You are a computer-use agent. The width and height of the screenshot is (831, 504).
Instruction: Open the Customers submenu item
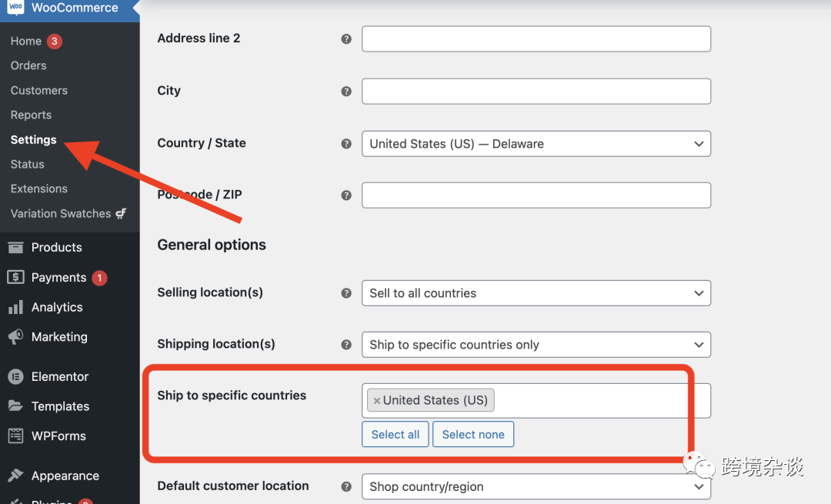click(x=39, y=90)
